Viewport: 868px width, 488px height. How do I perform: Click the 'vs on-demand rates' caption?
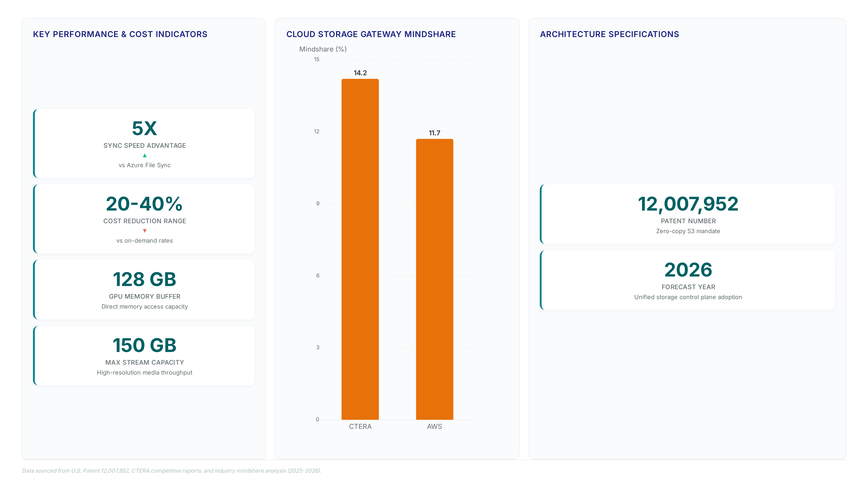click(x=145, y=240)
